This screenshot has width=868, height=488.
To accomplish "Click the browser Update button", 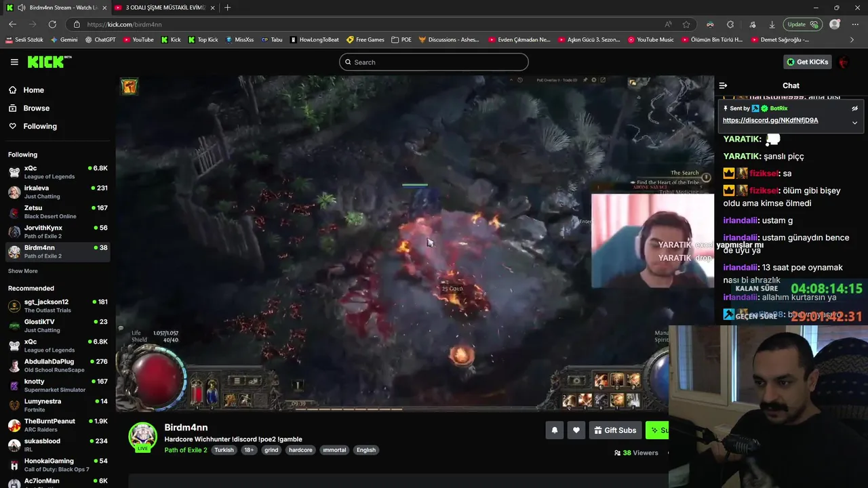I will 802,24.
